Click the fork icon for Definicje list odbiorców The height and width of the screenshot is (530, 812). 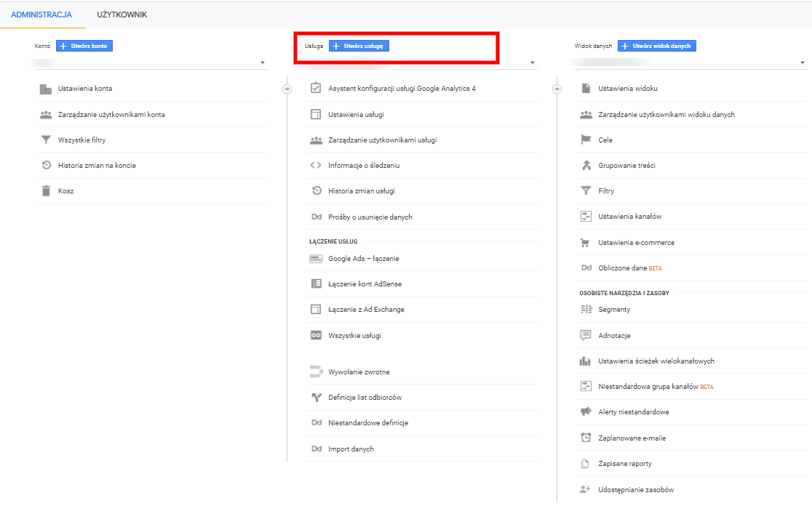click(316, 398)
